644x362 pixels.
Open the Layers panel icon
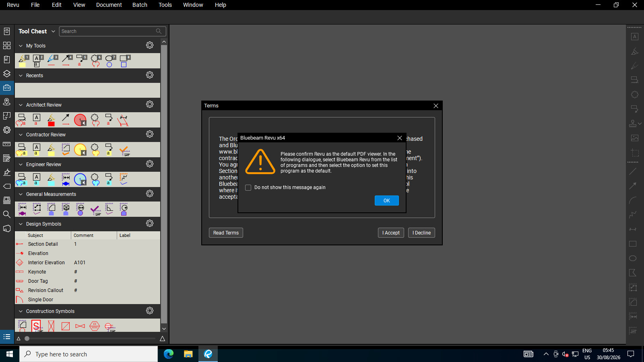coord(7,74)
